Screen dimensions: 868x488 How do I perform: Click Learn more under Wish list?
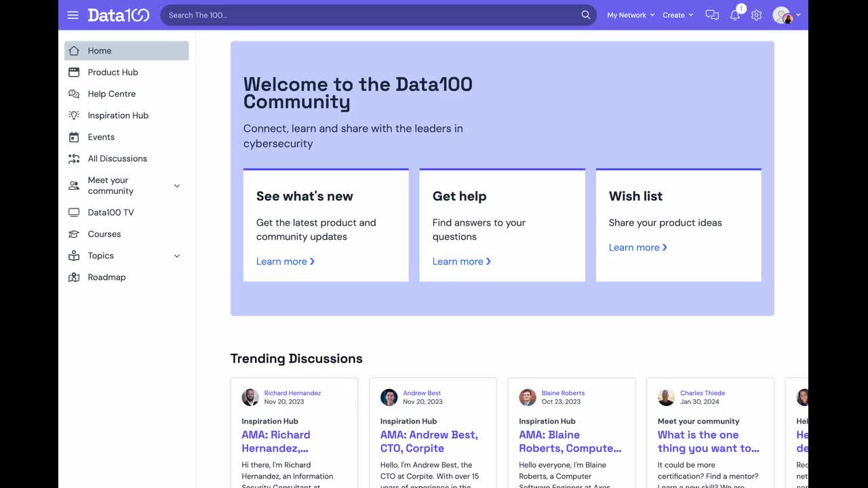(x=637, y=247)
